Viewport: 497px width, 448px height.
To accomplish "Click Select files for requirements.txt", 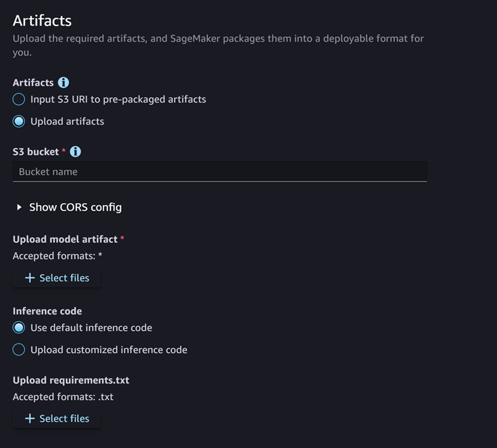I will pos(57,418).
